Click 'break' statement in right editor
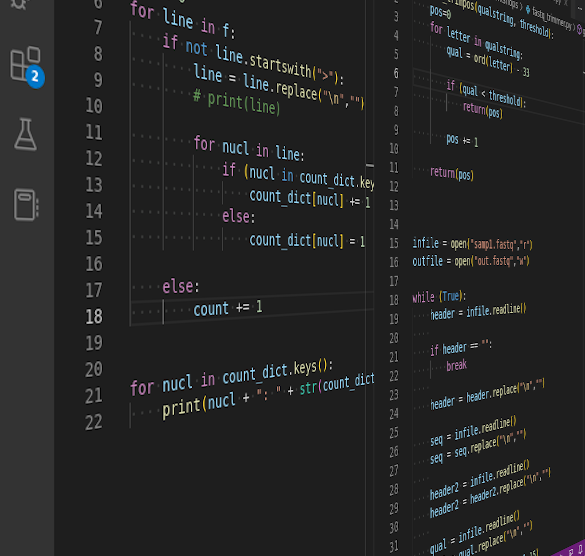Image resolution: width=585 pixels, height=556 pixels. click(457, 365)
